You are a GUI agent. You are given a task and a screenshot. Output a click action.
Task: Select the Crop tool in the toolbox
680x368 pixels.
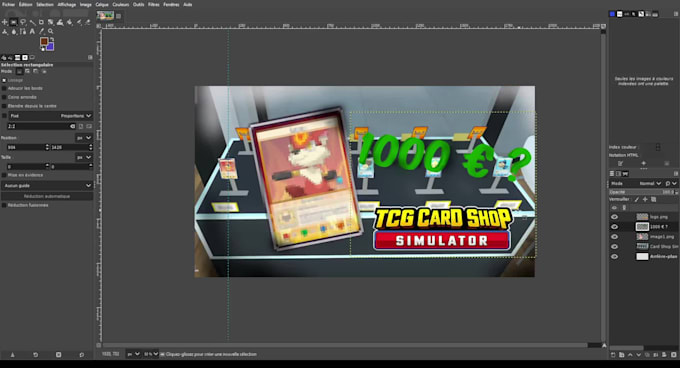coord(41,22)
